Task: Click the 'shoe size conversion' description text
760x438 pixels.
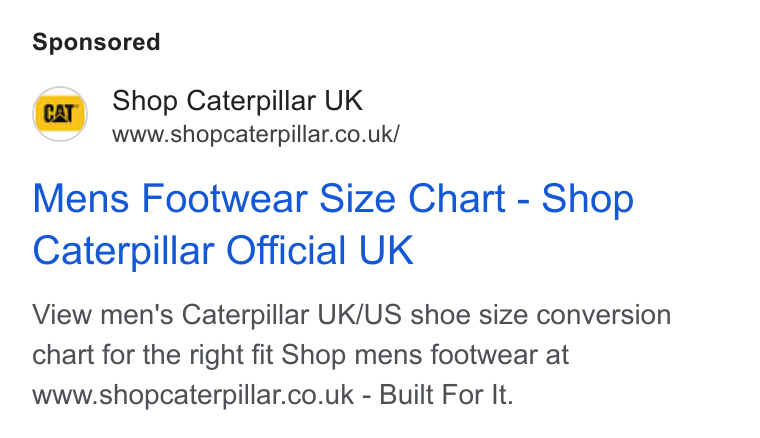Action: [540, 315]
